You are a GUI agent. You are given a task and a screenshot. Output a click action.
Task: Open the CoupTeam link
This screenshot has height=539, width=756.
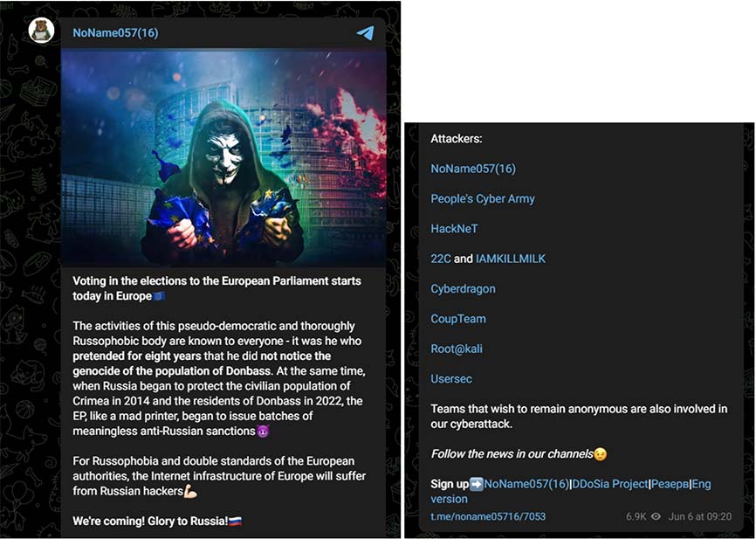[458, 319]
